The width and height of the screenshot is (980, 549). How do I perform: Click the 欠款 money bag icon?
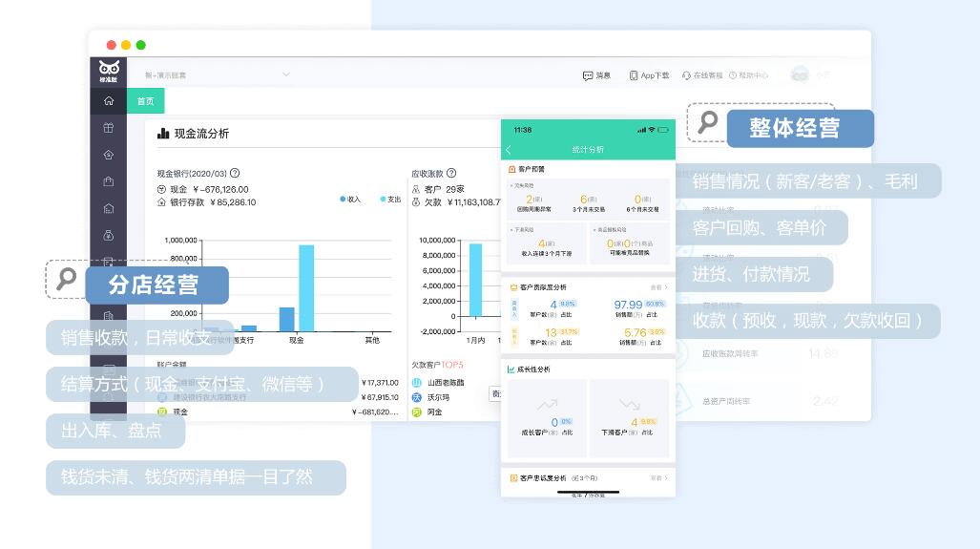pyautogui.click(x=416, y=202)
